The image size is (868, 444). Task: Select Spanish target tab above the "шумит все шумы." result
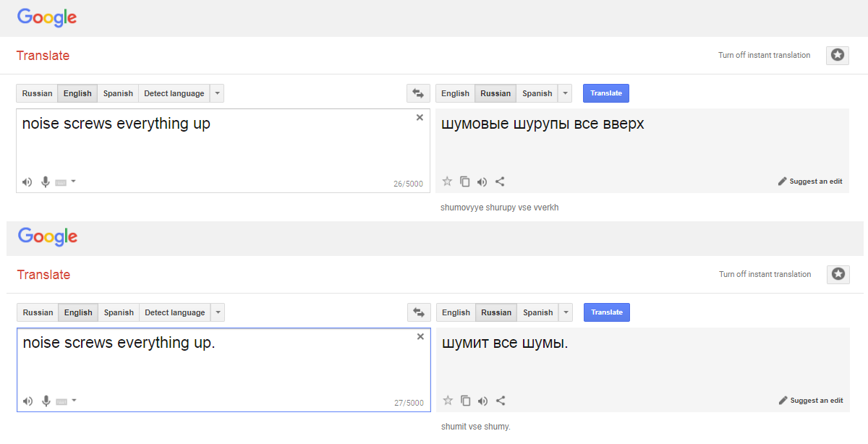coord(537,312)
